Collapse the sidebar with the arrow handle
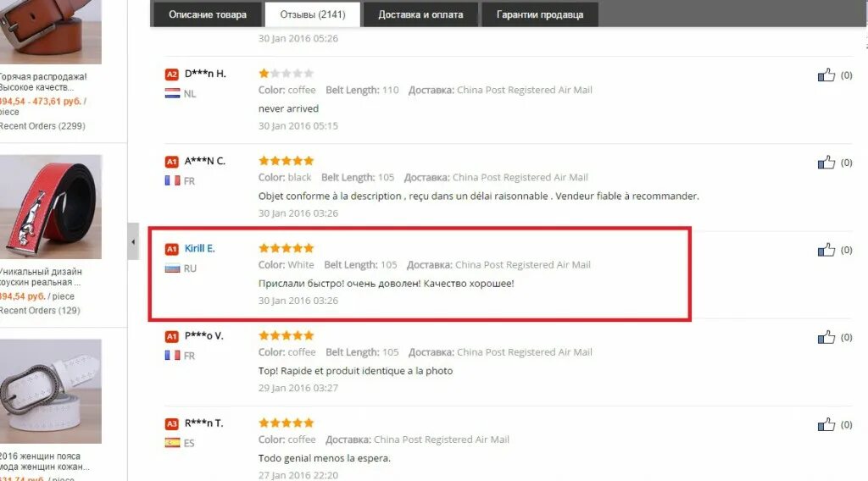This screenshot has height=481, width=868. (133, 241)
